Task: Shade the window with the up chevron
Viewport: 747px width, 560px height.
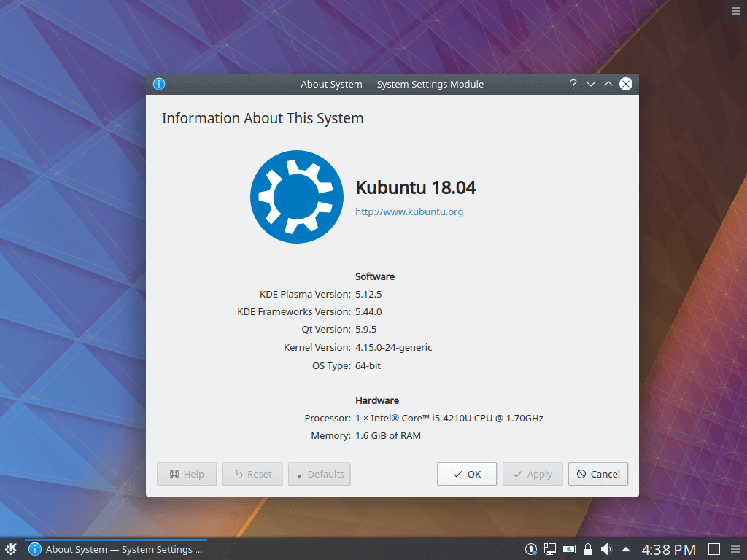Action: click(x=608, y=84)
